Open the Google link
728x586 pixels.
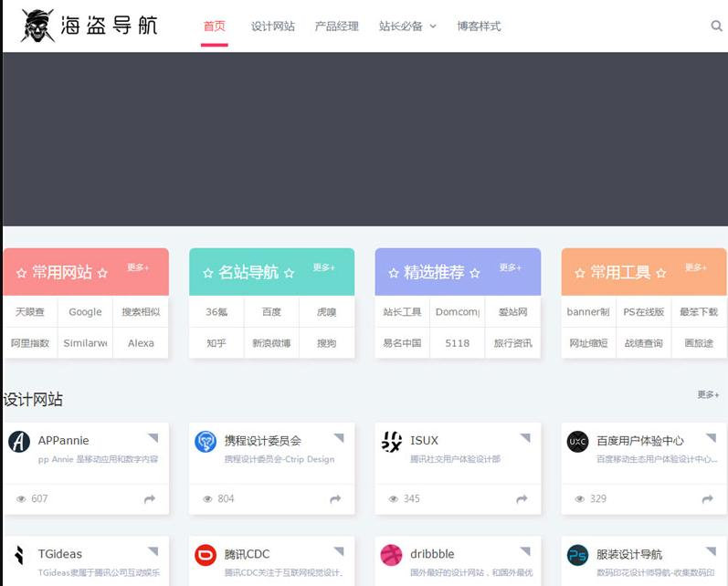point(85,312)
